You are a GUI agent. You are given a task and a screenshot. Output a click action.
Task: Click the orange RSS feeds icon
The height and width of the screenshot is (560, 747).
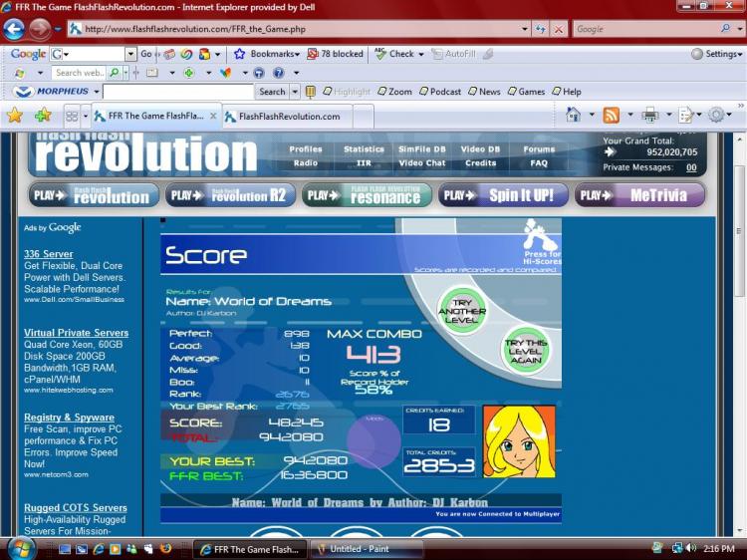[612, 115]
